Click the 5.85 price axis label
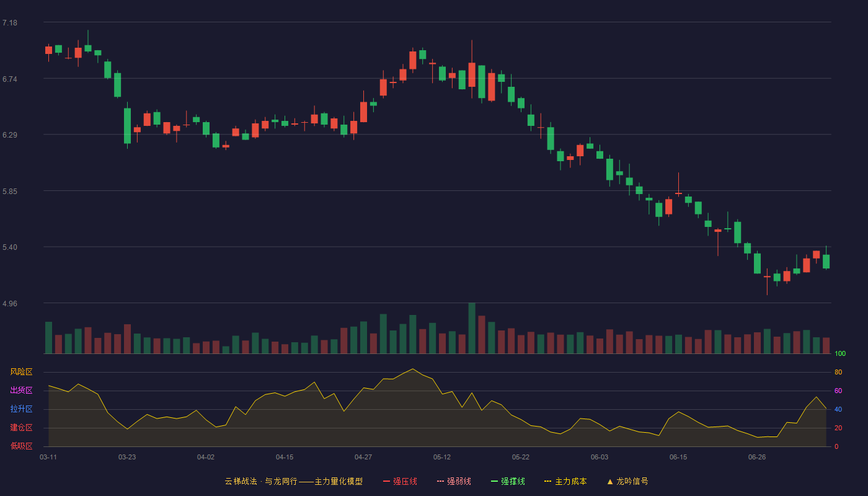 pos(10,191)
